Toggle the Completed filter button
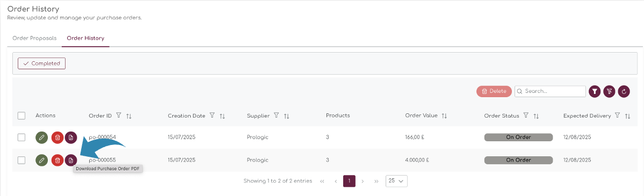Screen dimensions: 644x196 (41, 63)
